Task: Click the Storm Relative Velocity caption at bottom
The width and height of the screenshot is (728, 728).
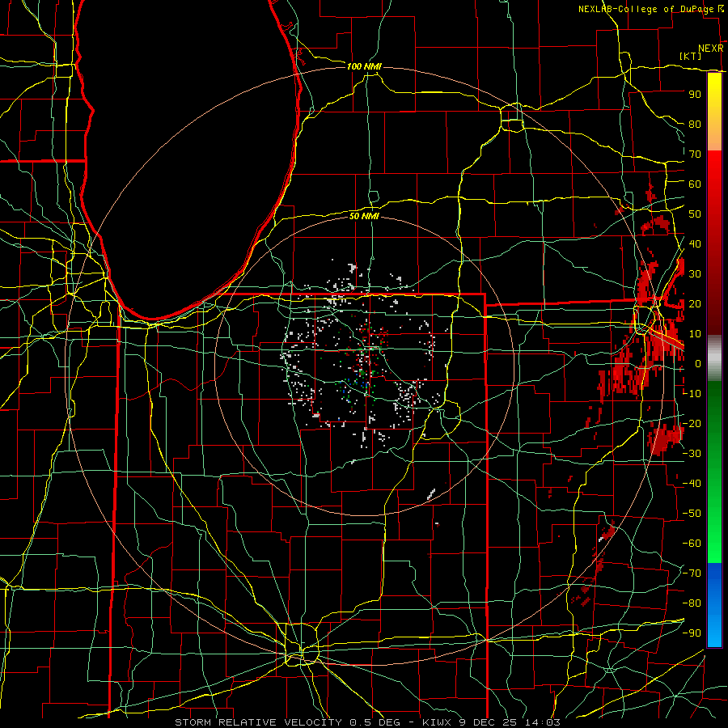Action: 368,722
